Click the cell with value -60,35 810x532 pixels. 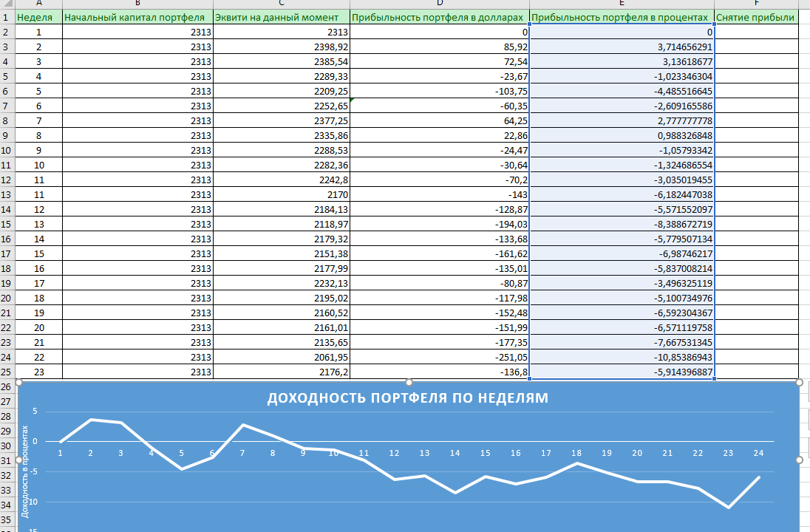coord(440,106)
